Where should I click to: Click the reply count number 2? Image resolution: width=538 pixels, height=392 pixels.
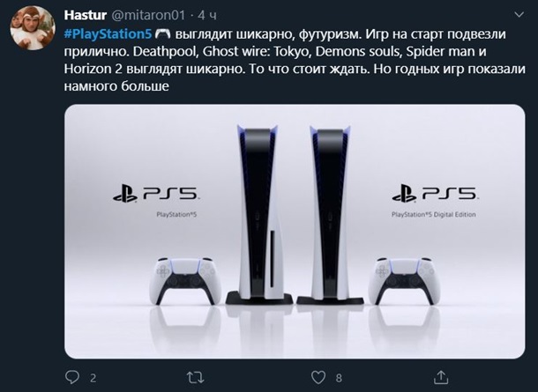pos(93,378)
